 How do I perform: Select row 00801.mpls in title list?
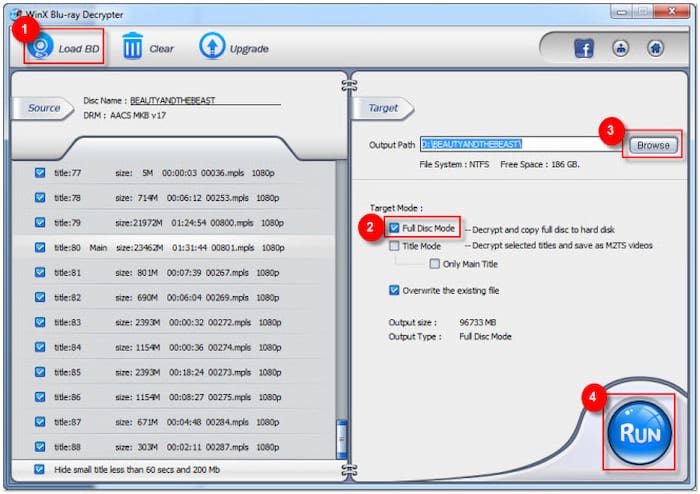pos(174,247)
